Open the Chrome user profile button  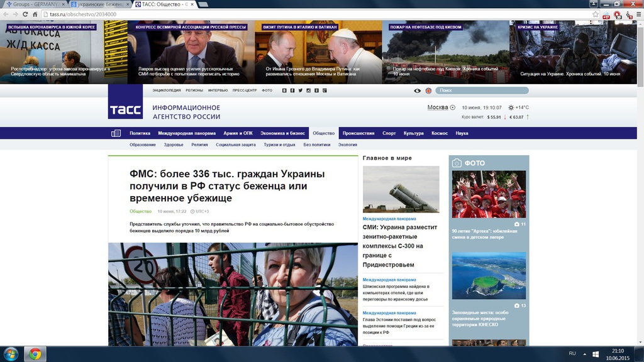click(594, 4)
